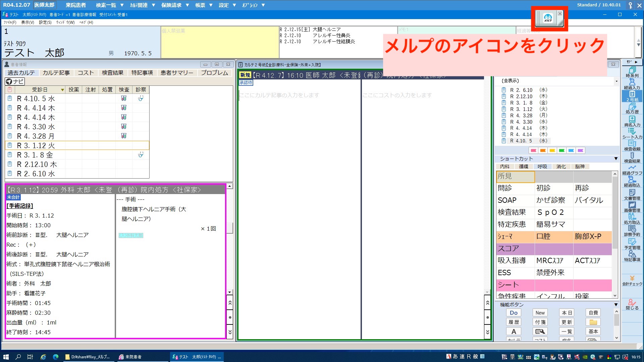Select the 2号紙 sidebar icon
This screenshot has height=362, width=644.
point(632,96)
